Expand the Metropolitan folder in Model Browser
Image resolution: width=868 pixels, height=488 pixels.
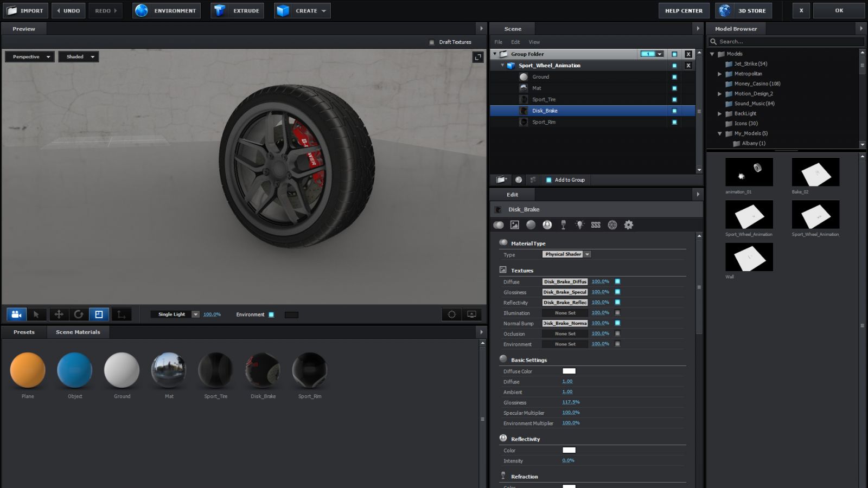pyautogui.click(x=720, y=74)
